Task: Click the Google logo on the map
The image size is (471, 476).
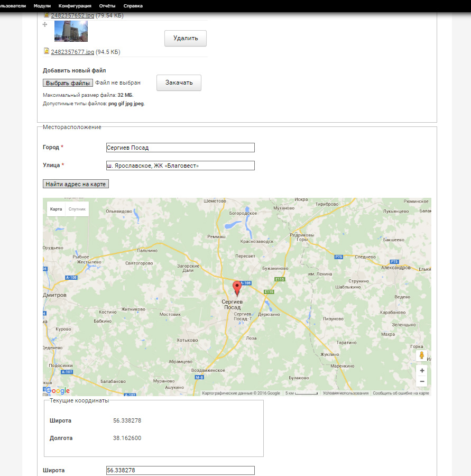Action: 58,391
